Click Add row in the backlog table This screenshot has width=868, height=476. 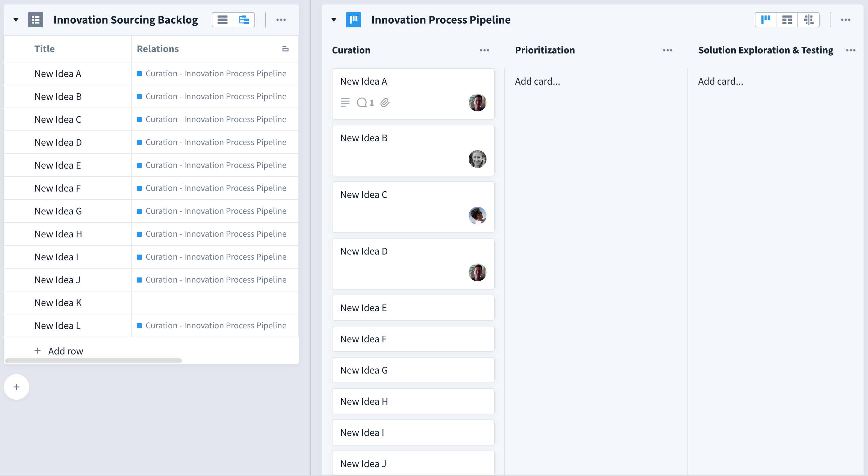tap(66, 351)
